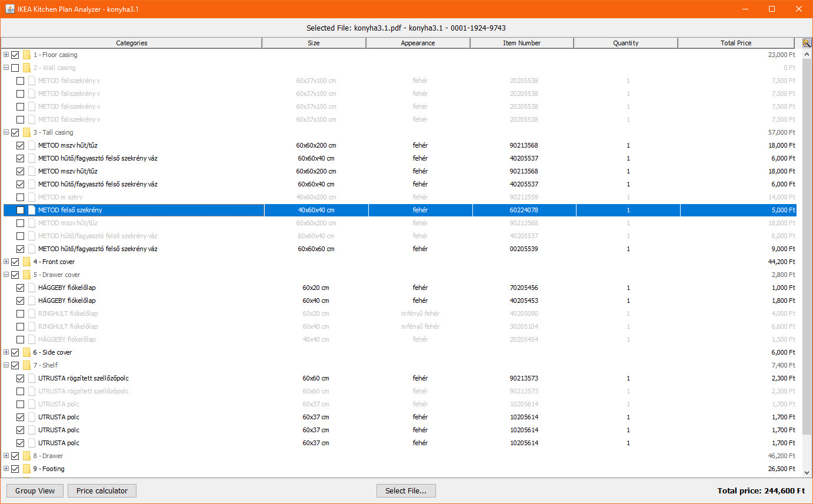813x504 pixels.
Task: Click the file icon of HÄGGEBY fiókelőlap 60x40 cm
Action: [x=32, y=301]
